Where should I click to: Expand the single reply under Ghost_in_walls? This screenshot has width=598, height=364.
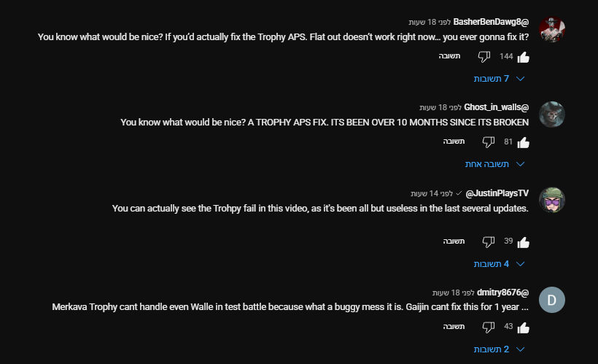[495, 164]
